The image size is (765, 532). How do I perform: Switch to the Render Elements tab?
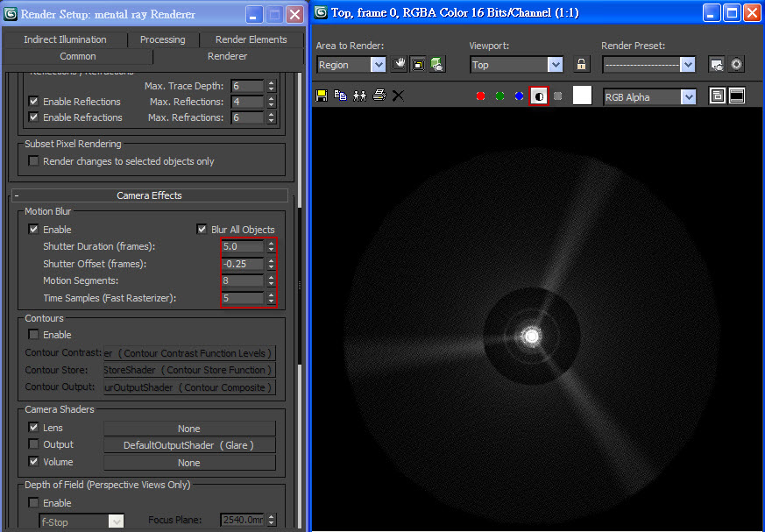click(x=251, y=39)
